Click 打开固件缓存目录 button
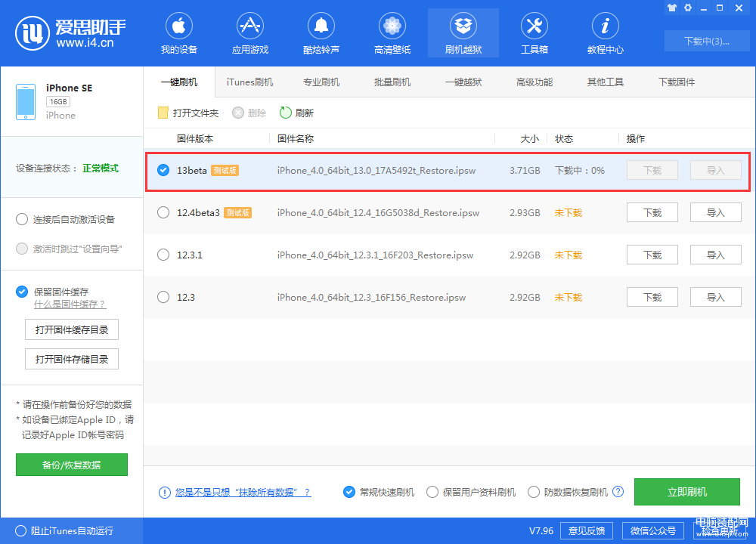The height and width of the screenshot is (544, 756). tap(72, 329)
